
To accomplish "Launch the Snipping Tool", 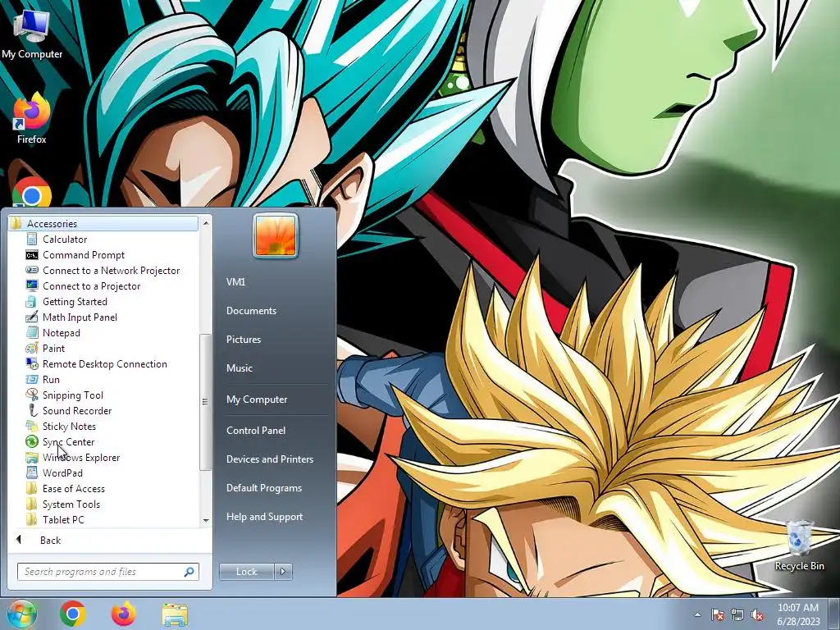I will [72, 395].
